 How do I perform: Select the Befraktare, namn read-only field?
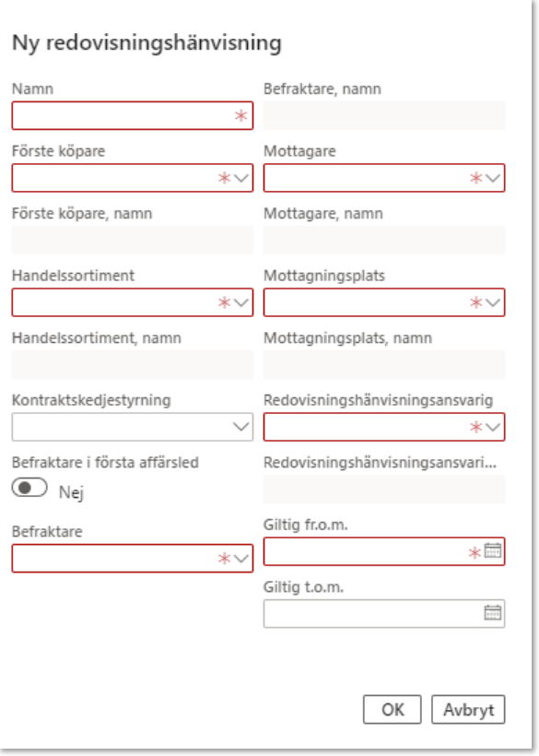pos(384,116)
